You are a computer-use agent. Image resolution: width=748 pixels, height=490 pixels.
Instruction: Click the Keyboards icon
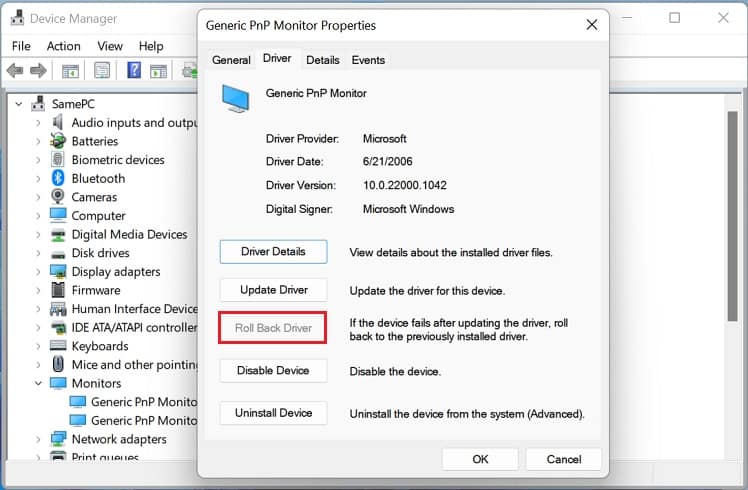[58, 345]
